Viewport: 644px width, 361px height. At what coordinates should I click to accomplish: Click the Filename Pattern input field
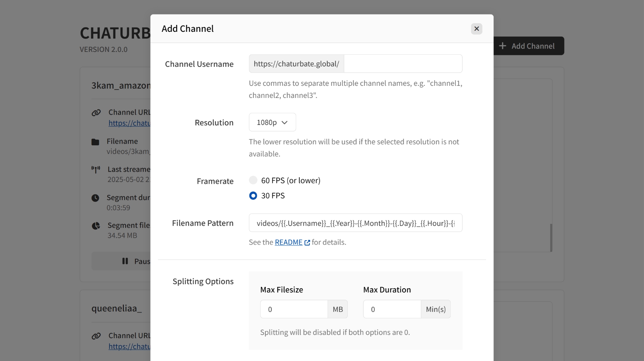pyautogui.click(x=355, y=223)
